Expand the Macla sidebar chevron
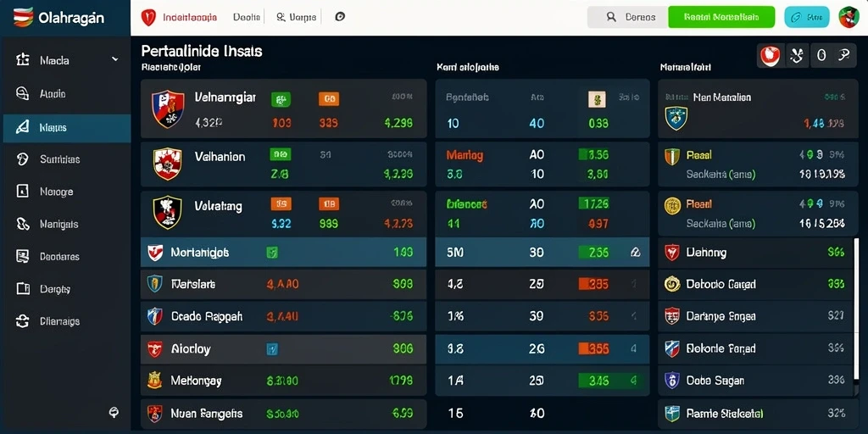Viewport: 868px width, 434px height. click(115, 59)
